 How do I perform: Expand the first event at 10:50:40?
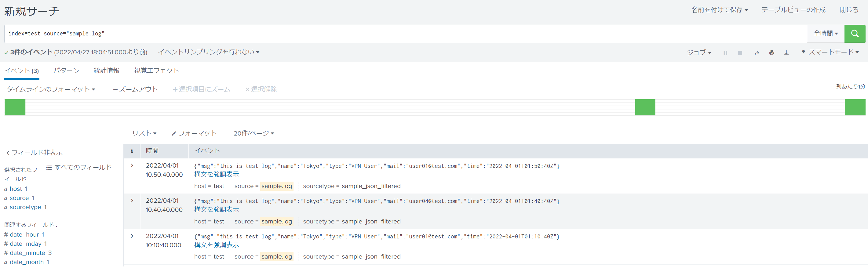(132, 166)
